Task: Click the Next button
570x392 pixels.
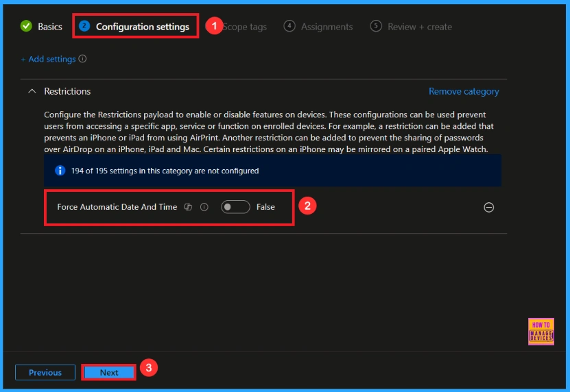Action: pyautogui.click(x=109, y=372)
